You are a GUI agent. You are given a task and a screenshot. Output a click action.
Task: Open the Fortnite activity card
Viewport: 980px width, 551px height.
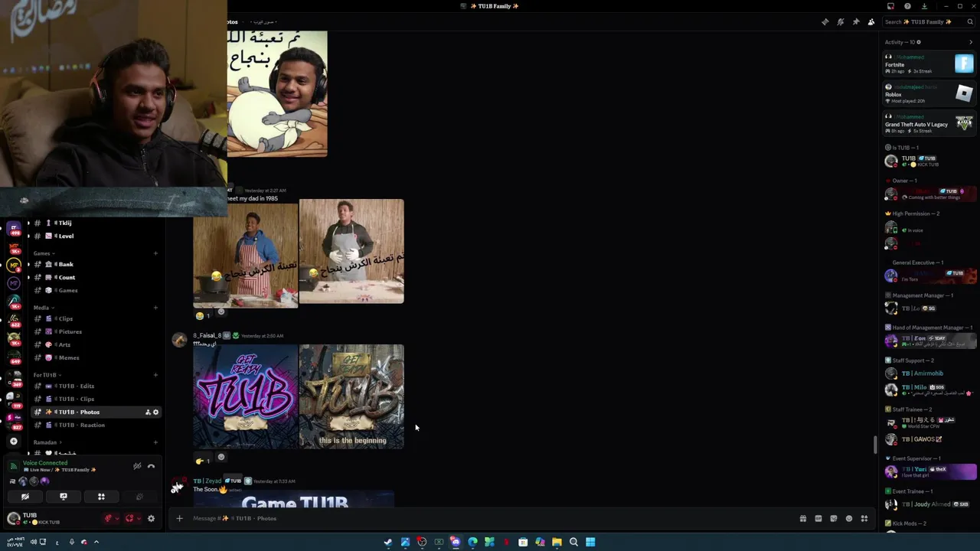pos(929,64)
